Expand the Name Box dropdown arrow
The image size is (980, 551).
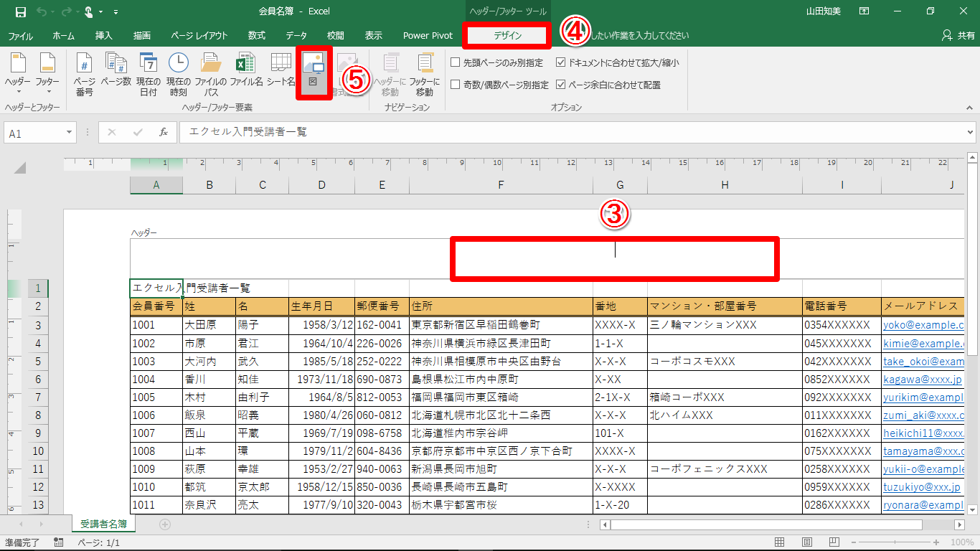pos(70,133)
